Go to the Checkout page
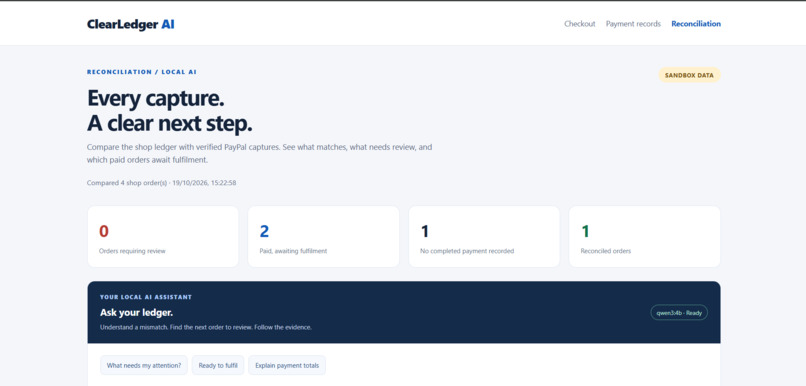The height and width of the screenshot is (386, 806). pos(580,24)
